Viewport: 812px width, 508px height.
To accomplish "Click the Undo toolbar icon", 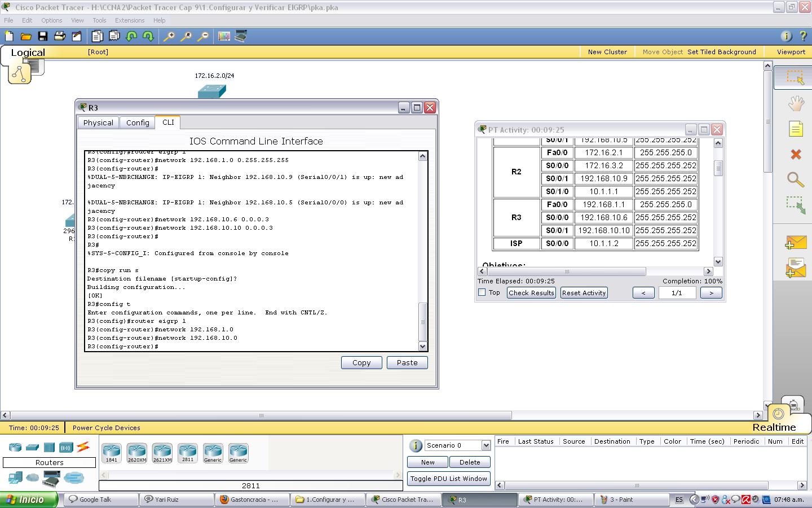I will (132, 36).
